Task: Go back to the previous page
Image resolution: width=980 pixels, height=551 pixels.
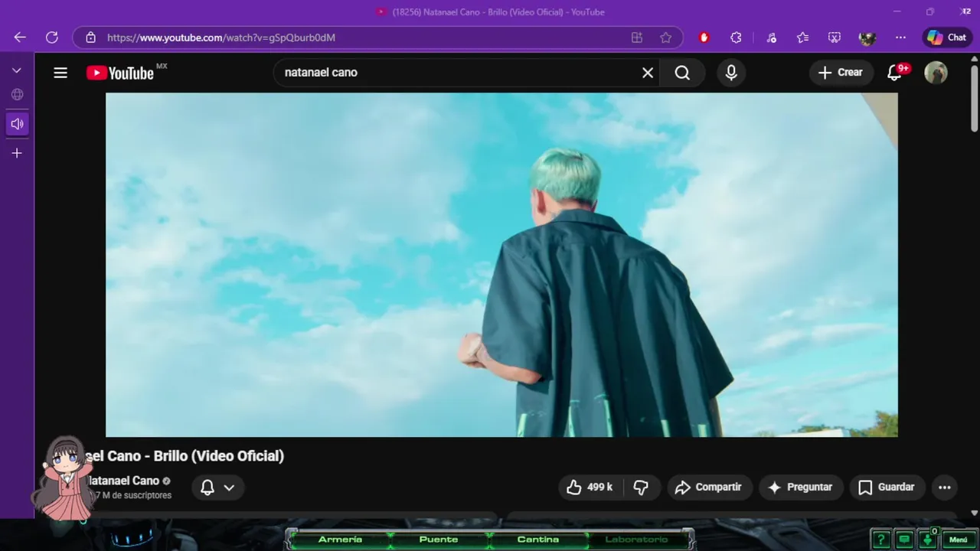Action: (x=20, y=37)
